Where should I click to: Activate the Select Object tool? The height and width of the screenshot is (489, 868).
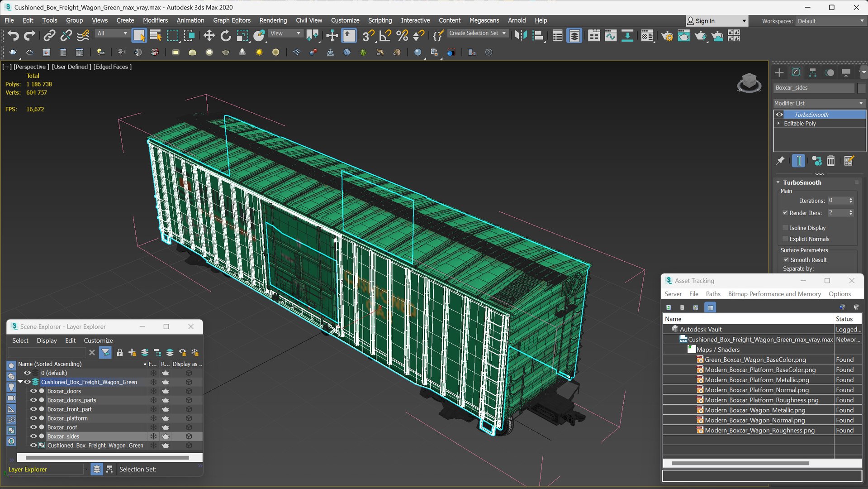point(139,36)
